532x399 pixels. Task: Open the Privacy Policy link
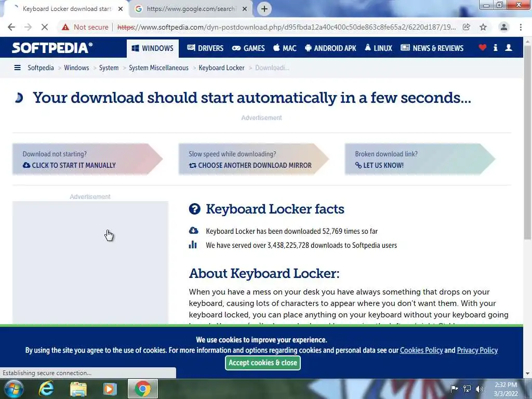477,350
